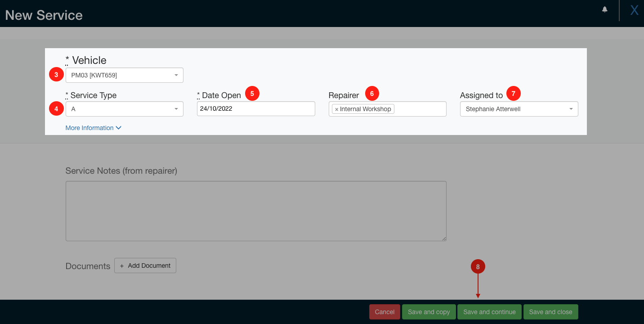Open the Vehicle dropdown PM03 [KWT659]
The height and width of the screenshot is (324, 644).
[x=125, y=75]
